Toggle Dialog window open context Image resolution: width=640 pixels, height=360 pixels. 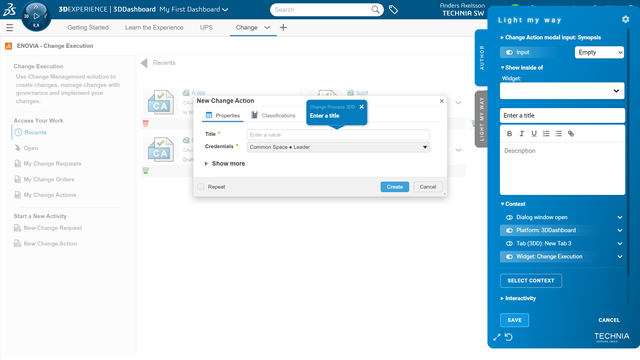tap(509, 217)
